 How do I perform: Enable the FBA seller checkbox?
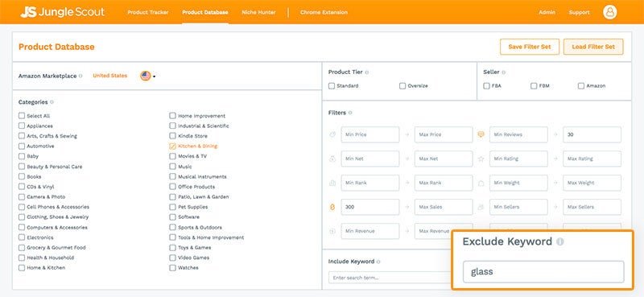(487, 86)
